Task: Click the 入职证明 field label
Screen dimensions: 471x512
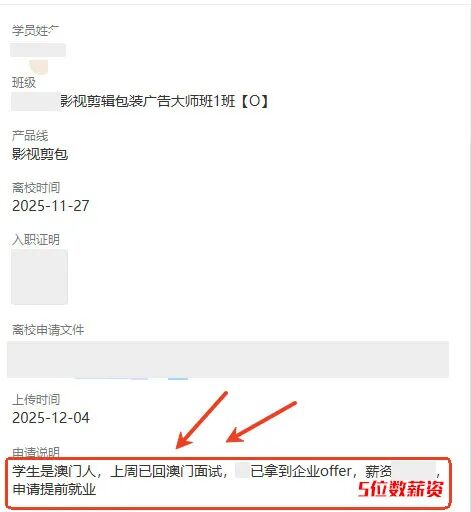Action: 36,240
